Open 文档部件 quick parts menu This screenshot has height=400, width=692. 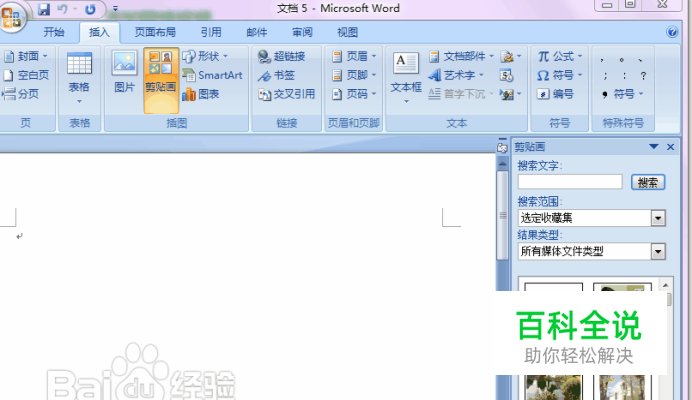tap(461, 56)
